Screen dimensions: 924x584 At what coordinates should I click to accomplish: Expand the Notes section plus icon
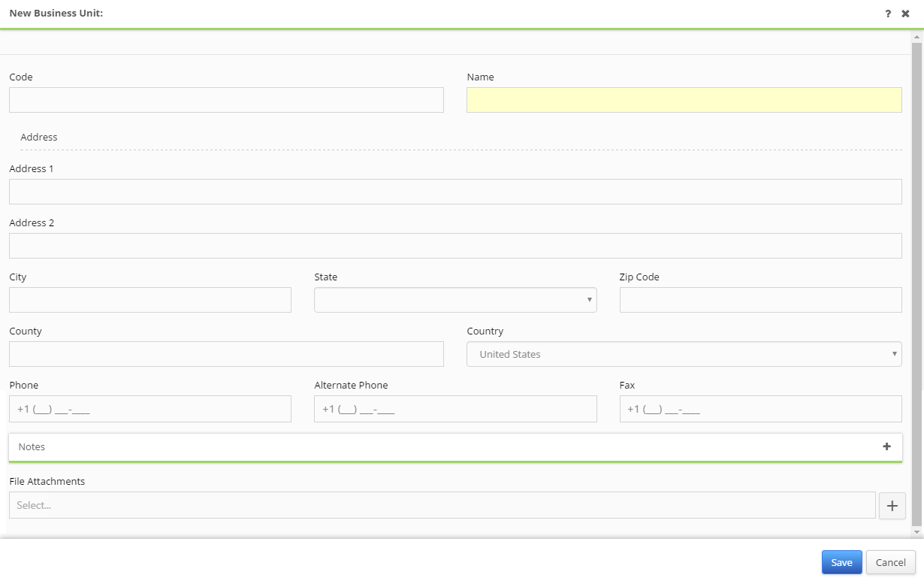click(x=886, y=446)
